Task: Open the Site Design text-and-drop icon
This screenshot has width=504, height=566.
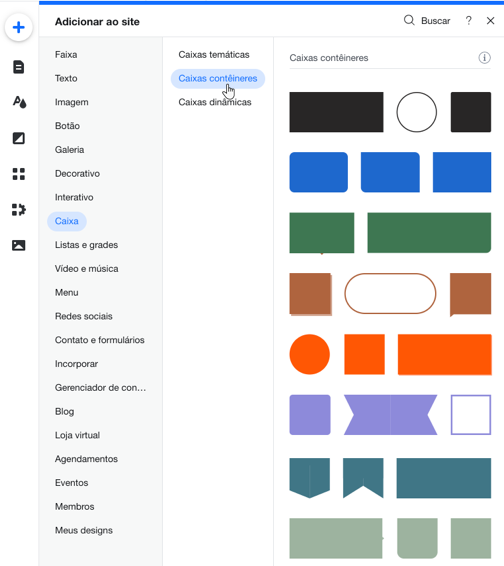Action: coord(19,102)
